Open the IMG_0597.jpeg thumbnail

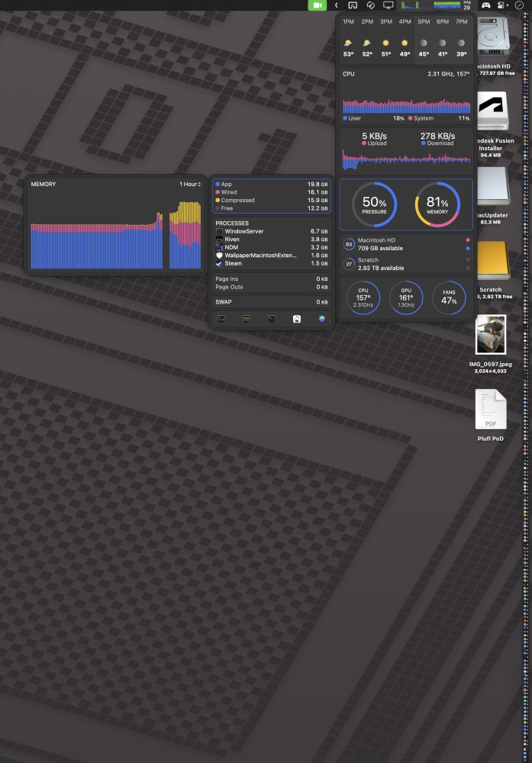(491, 336)
